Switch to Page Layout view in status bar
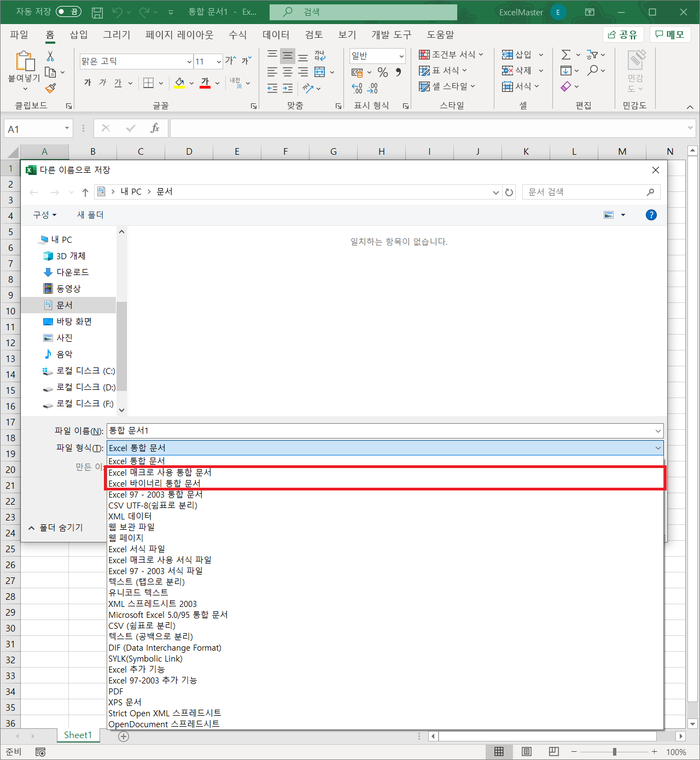 pos(527,752)
